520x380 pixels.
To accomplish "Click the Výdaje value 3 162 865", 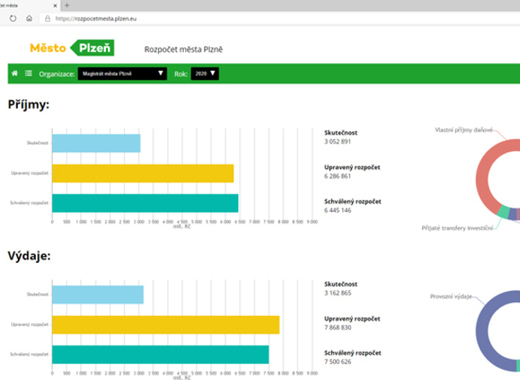I will point(338,293).
